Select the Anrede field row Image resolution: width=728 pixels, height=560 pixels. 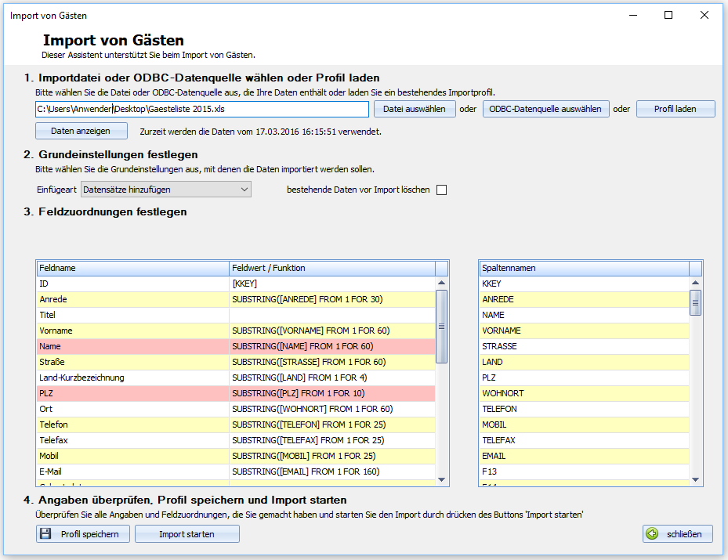coord(236,299)
